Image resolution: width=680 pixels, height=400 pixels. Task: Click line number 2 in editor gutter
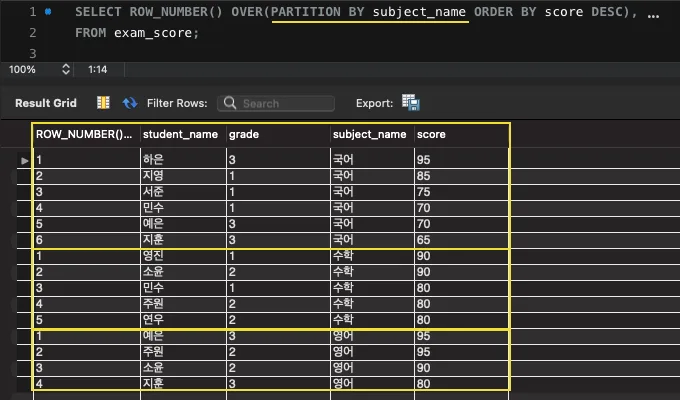pos(33,33)
